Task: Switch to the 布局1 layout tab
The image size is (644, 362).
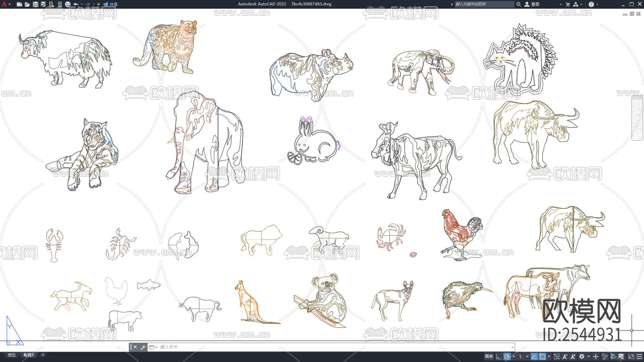Action: pyautogui.click(x=29, y=355)
